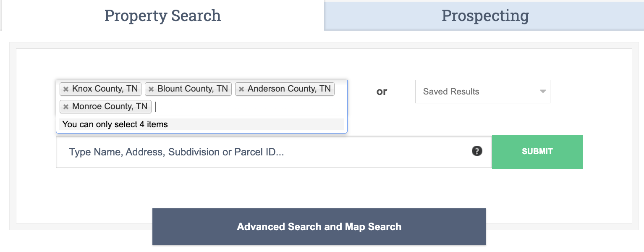The width and height of the screenshot is (644, 252).
Task: Remove the Monroe County, TN filter chip
Action: 66,106
